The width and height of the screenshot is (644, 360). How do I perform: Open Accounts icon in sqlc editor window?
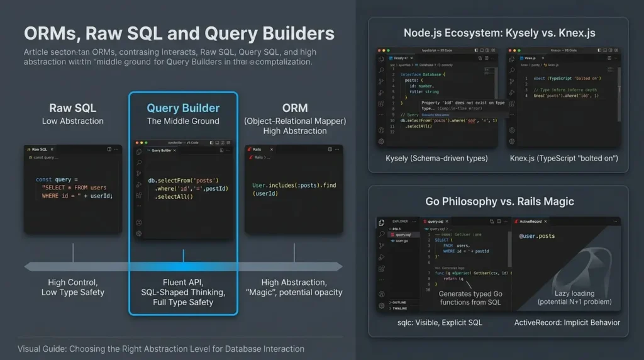click(382, 295)
